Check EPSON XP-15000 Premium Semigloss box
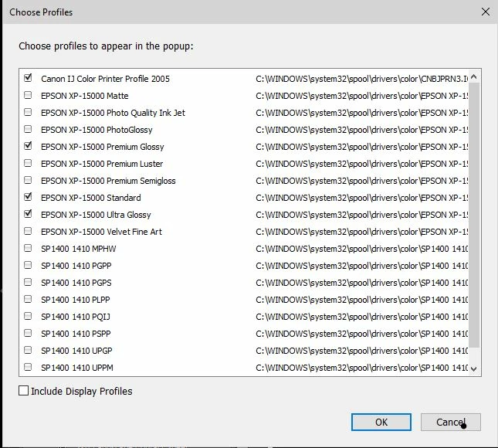Viewport: 498px width, 448px height. (28, 180)
